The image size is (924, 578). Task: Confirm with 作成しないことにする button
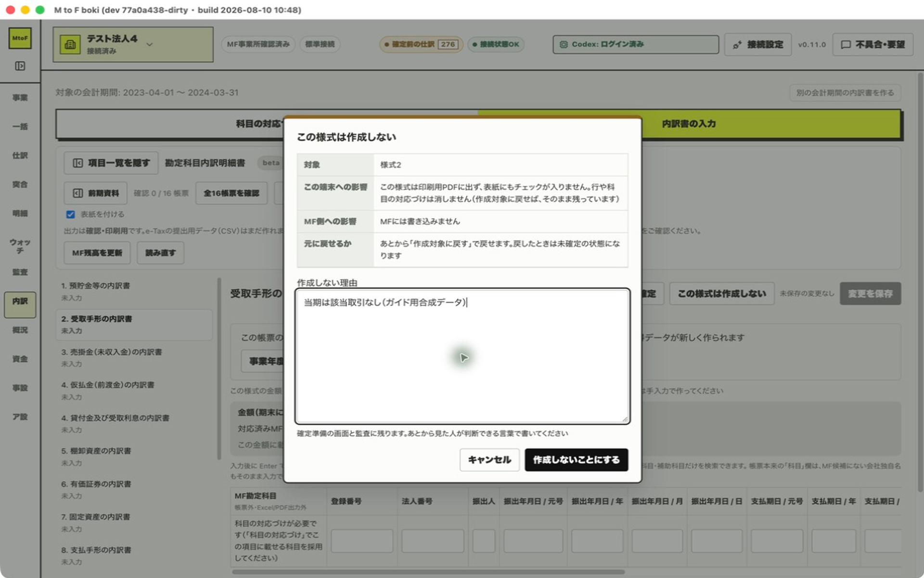[576, 460]
